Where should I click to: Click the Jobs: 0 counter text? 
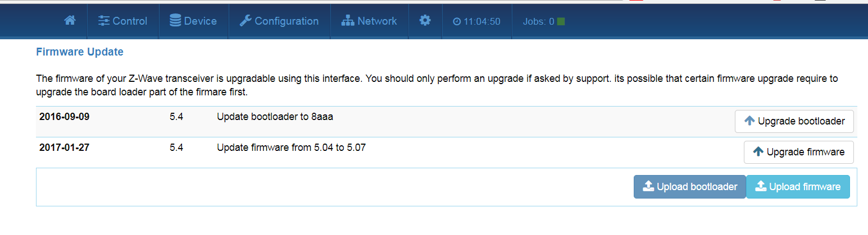538,21
